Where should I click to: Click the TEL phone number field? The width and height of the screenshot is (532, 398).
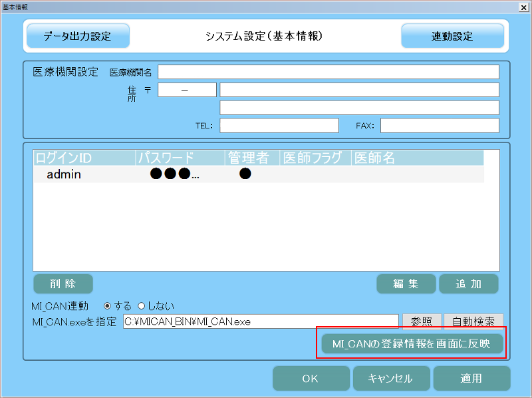pos(279,125)
